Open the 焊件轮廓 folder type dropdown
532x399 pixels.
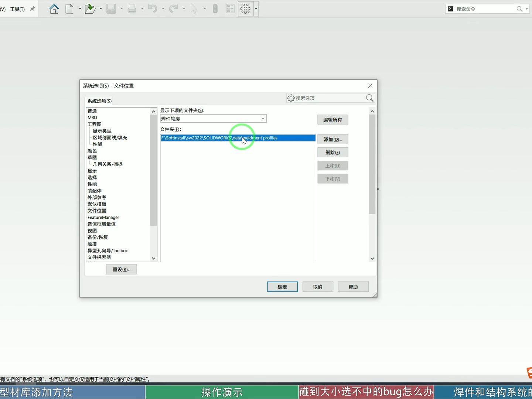[x=213, y=119]
